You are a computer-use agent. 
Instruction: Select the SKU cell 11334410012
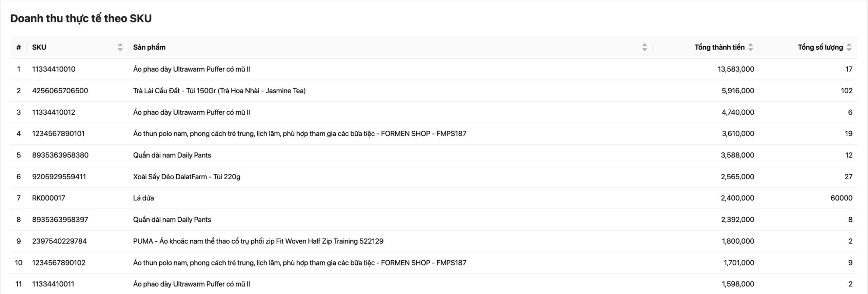(x=54, y=112)
